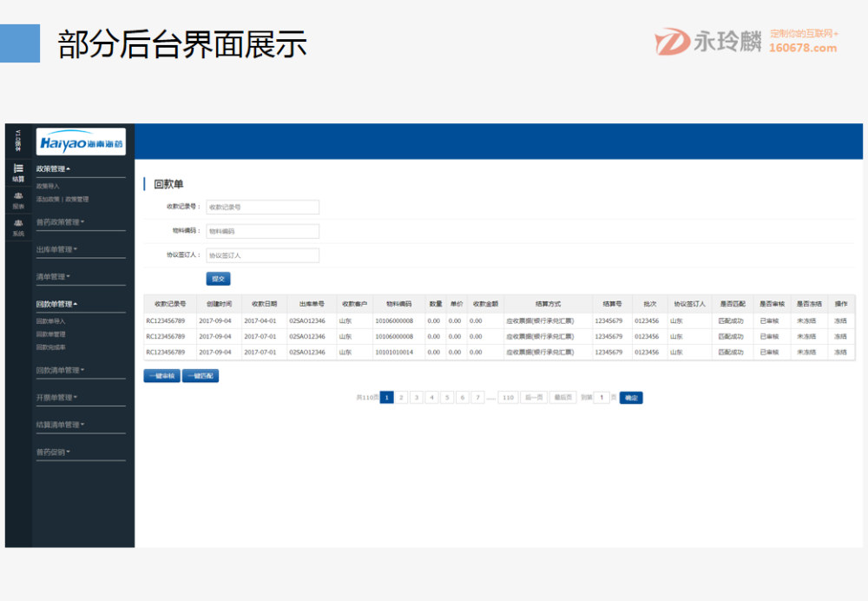The width and height of the screenshot is (868, 601).
Task: Expand the 出库单管理 menu
Action: 55,250
